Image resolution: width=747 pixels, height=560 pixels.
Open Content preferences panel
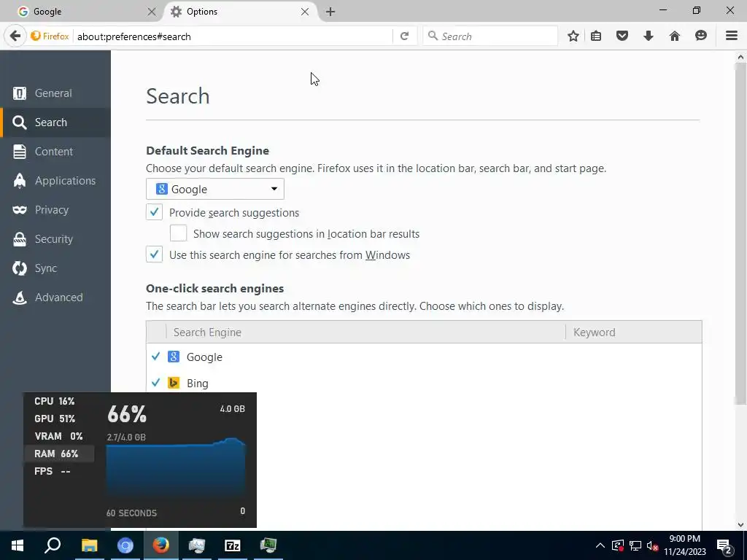coord(55,152)
